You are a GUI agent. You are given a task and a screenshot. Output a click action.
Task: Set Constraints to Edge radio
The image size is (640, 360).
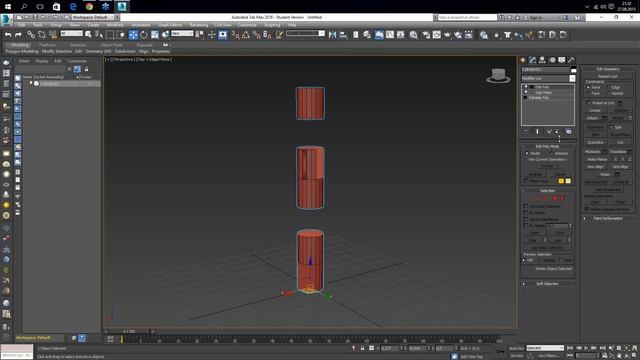coord(608,87)
